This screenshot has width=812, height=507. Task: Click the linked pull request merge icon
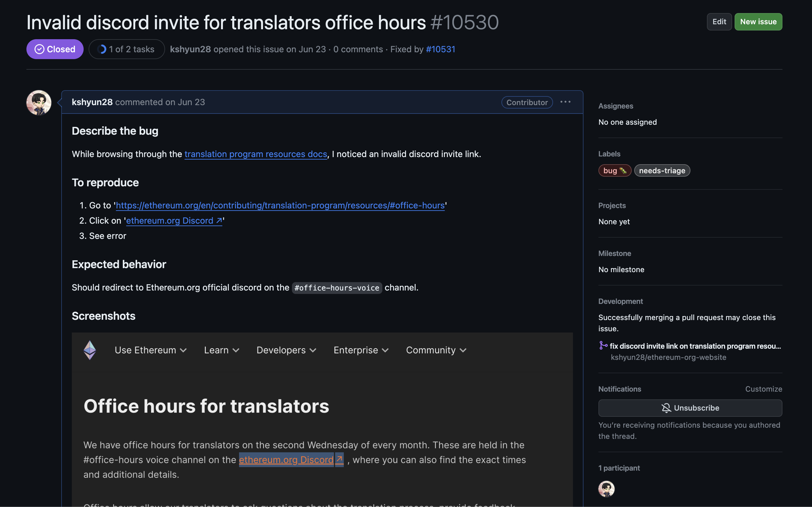603,346
